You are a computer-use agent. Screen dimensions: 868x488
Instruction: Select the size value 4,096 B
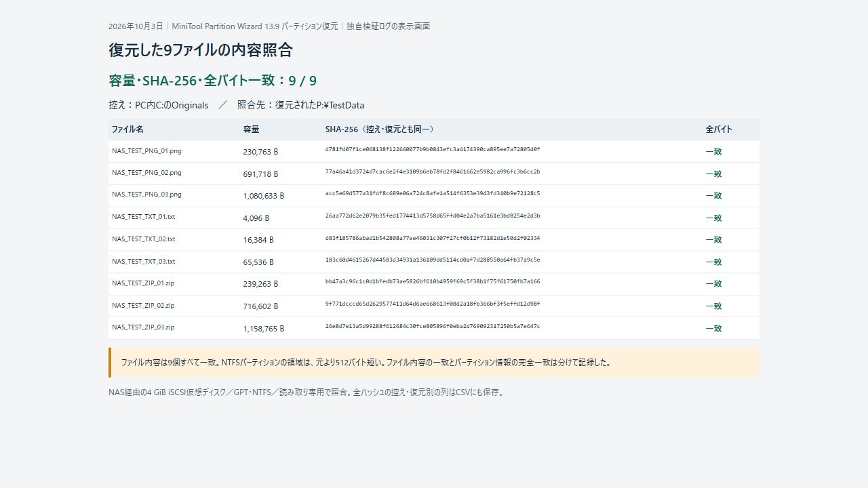tap(256, 218)
